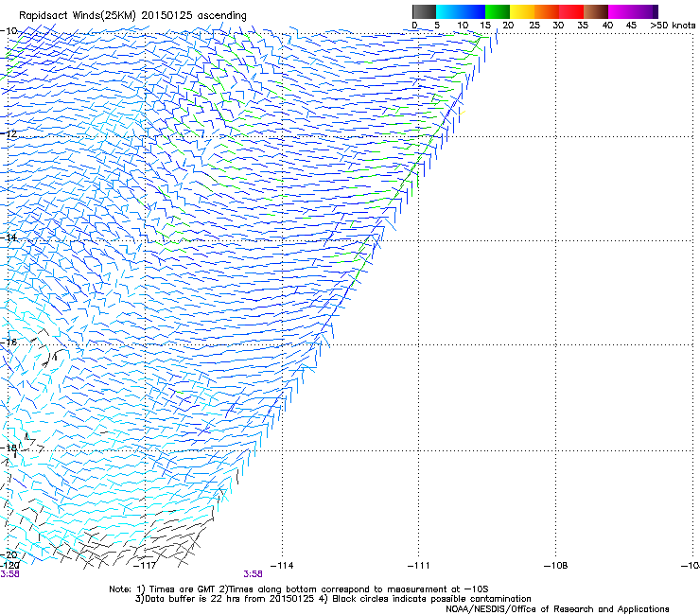The width and height of the screenshot is (700, 615).
Task: Click the '-117' longitude label
Action: [145, 566]
